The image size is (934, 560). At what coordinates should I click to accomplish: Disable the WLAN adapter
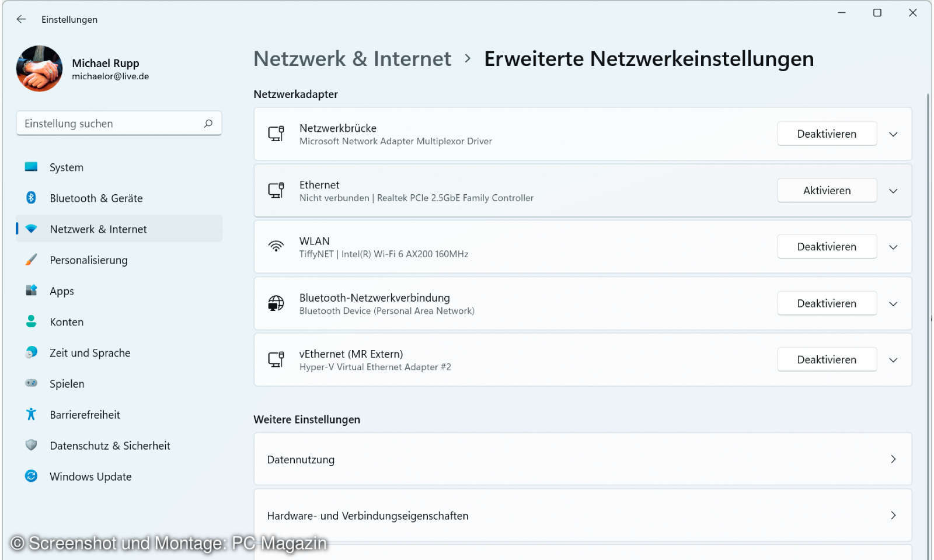pos(827,246)
